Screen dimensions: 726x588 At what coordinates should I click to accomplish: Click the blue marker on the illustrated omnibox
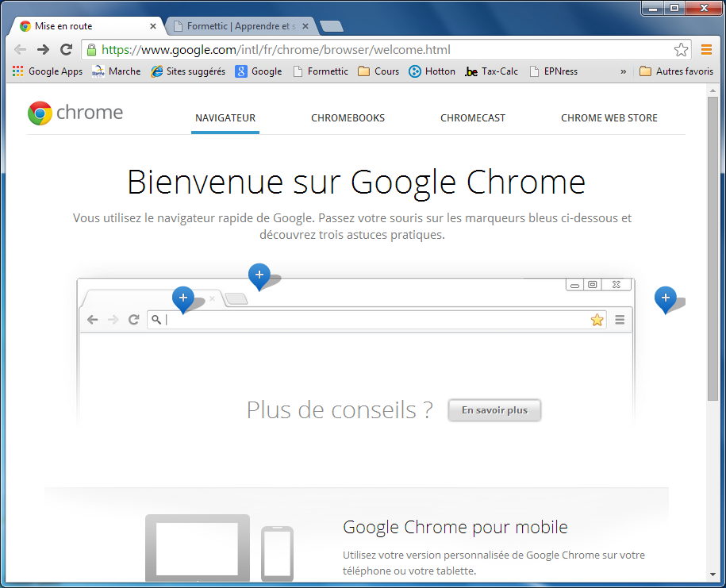pos(182,299)
